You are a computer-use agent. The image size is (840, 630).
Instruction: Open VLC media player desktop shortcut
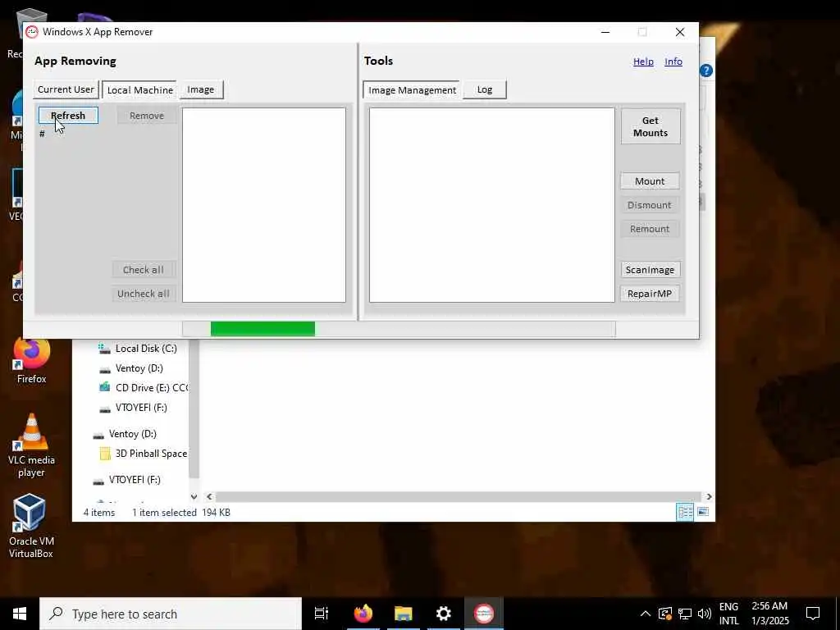(x=31, y=445)
